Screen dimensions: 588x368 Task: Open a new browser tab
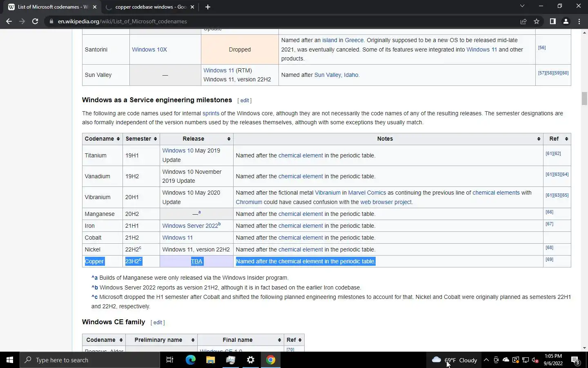pos(207,7)
